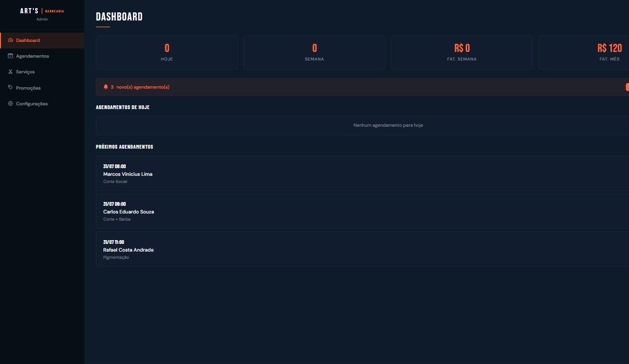Go to Agendamentos in the sidebar
Viewport: 629px width, 364px height.
pos(42,56)
